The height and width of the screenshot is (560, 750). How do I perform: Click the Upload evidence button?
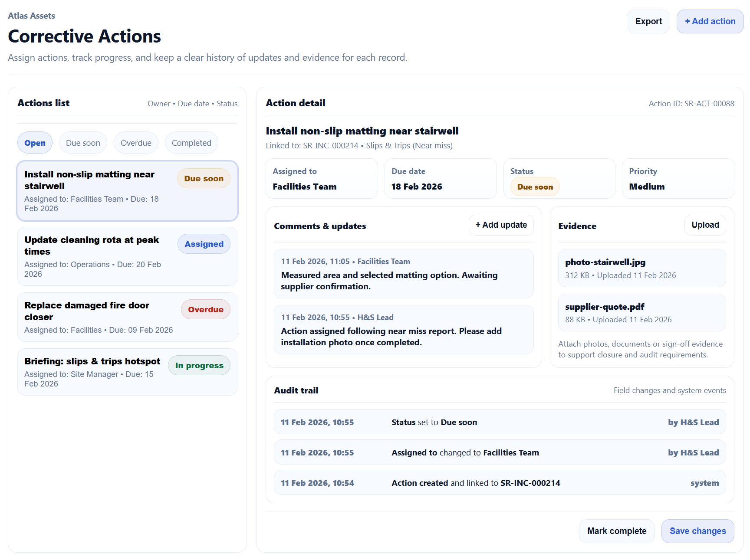(705, 225)
